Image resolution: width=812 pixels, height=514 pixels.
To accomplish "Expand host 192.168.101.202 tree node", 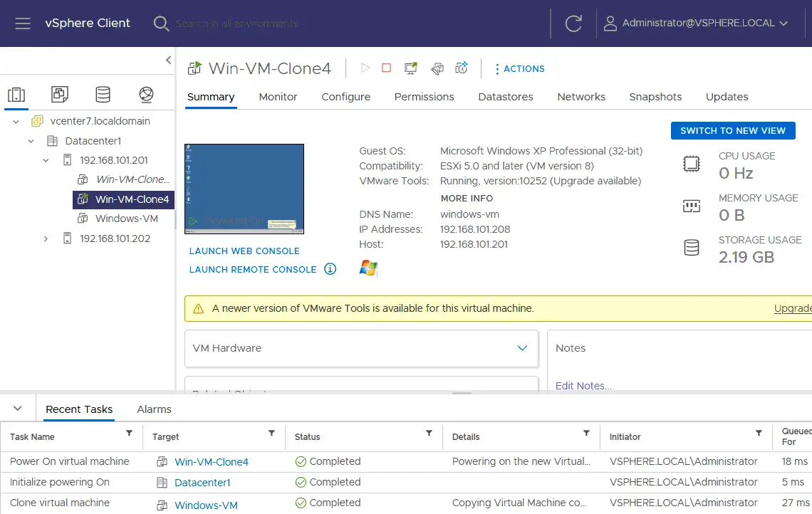I will [46, 238].
